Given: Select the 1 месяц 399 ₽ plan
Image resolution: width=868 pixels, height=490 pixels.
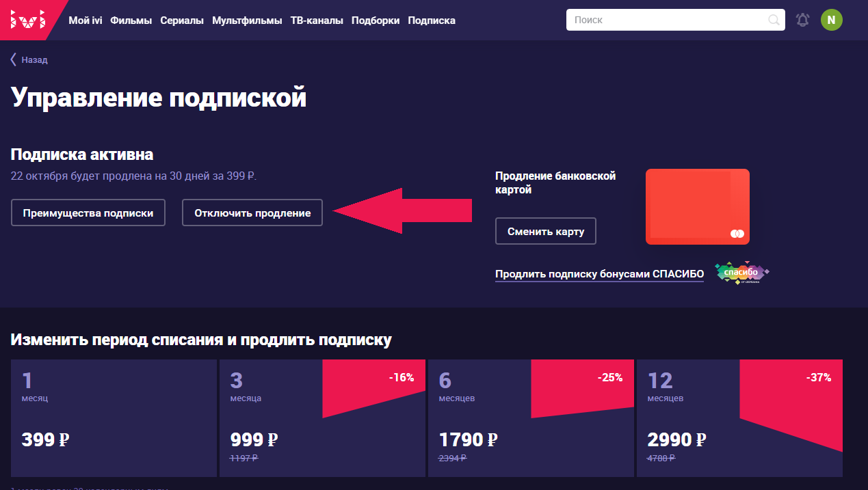Looking at the screenshot, I should click(x=114, y=418).
